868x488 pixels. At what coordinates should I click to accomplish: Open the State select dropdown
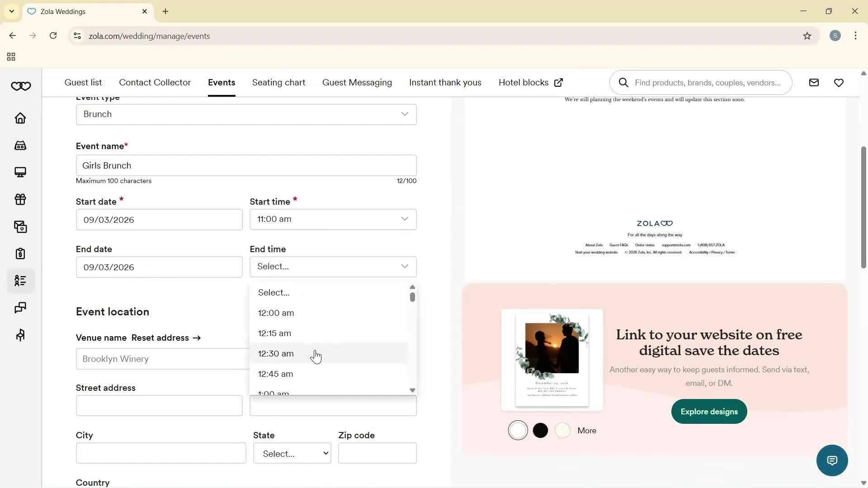coord(292,453)
